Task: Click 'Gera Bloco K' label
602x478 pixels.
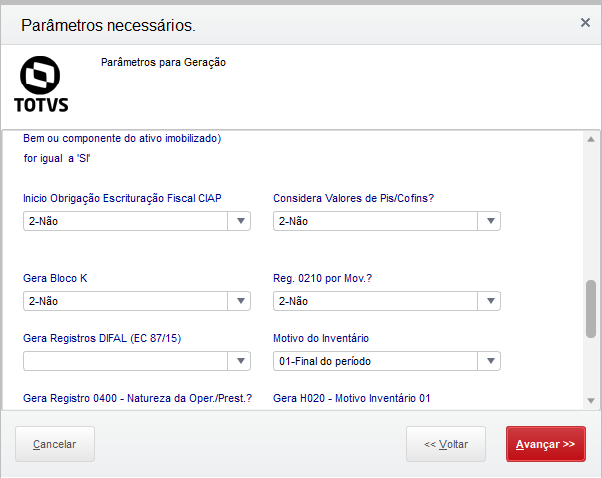Action: point(55,278)
